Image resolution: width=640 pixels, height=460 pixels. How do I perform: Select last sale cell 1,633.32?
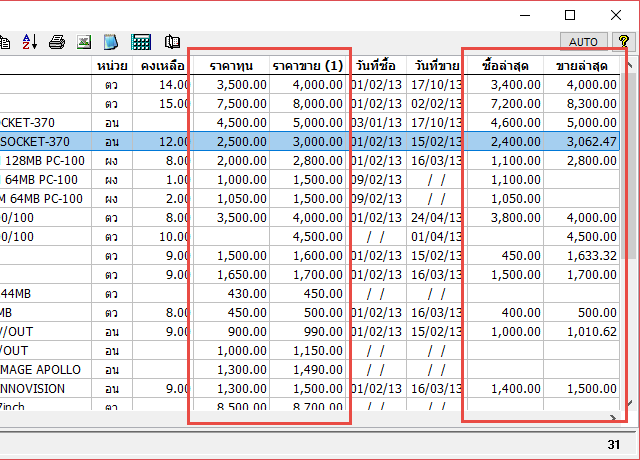(582, 256)
